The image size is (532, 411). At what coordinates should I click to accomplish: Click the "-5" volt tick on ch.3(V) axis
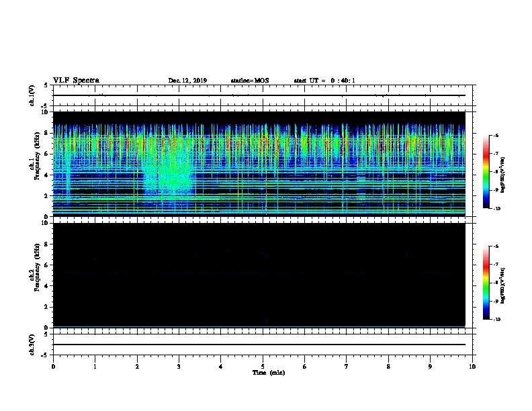tap(45, 355)
